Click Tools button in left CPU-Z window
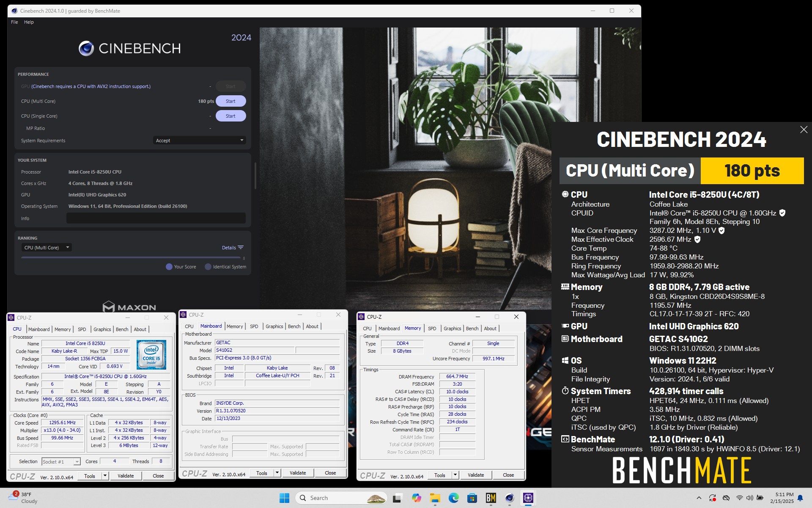The width and height of the screenshot is (812, 508). click(89, 476)
